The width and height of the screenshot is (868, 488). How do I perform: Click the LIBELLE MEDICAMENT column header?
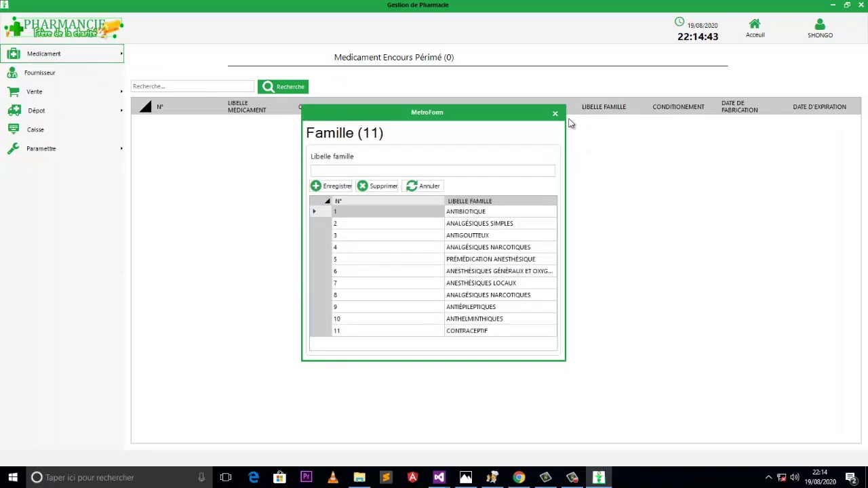point(247,106)
